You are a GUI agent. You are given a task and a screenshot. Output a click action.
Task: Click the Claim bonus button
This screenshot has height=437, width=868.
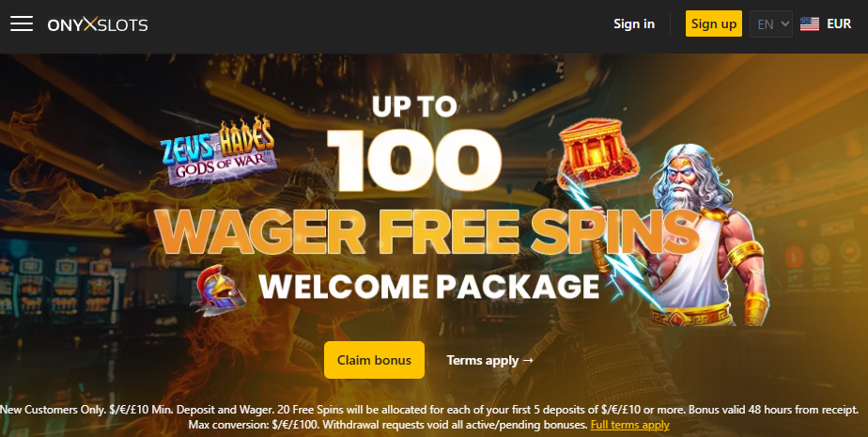tap(374, 360)
